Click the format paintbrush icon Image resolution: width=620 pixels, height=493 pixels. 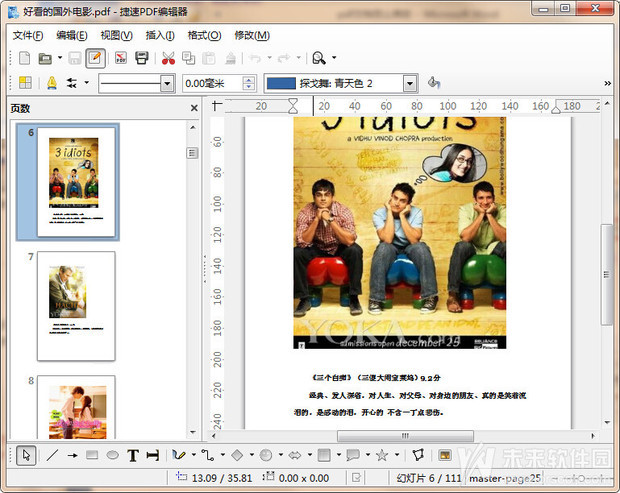230,59
